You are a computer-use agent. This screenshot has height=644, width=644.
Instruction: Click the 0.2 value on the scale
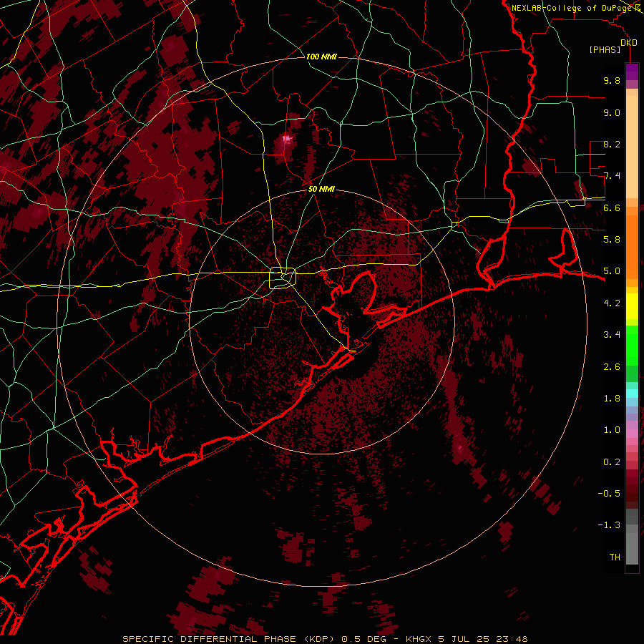coord(612,462)
